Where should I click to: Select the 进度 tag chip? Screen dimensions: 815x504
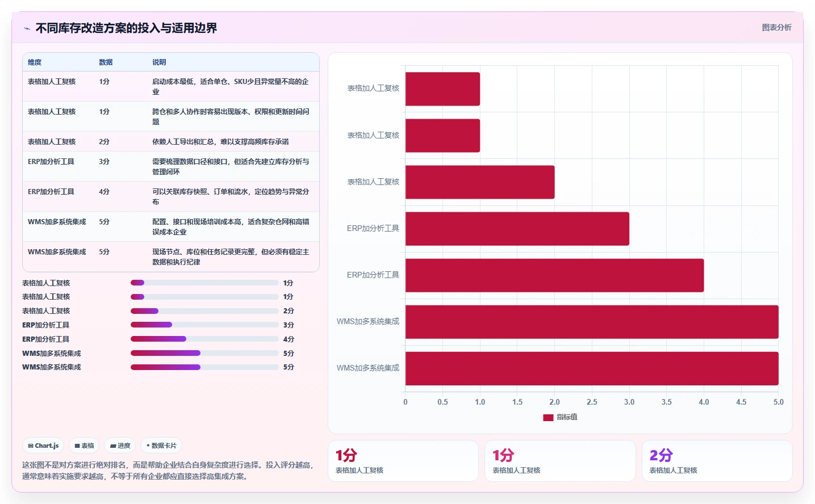120,446
